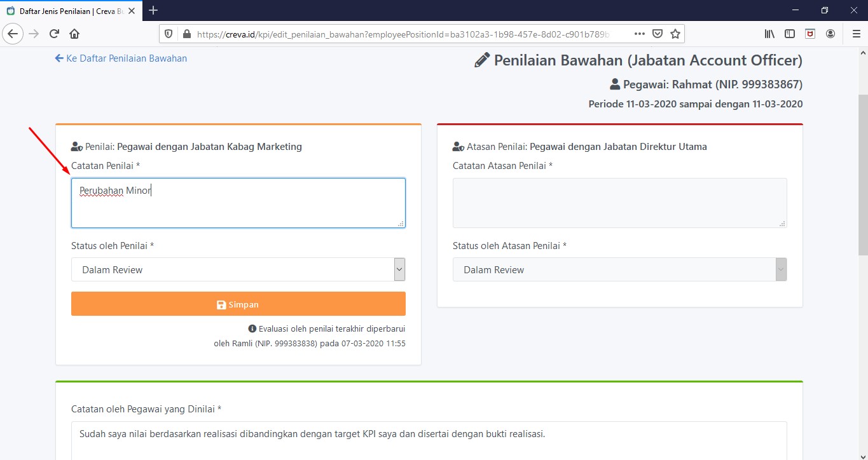Click the Penilaian Bawahan heading text

[x=648, y=60]
